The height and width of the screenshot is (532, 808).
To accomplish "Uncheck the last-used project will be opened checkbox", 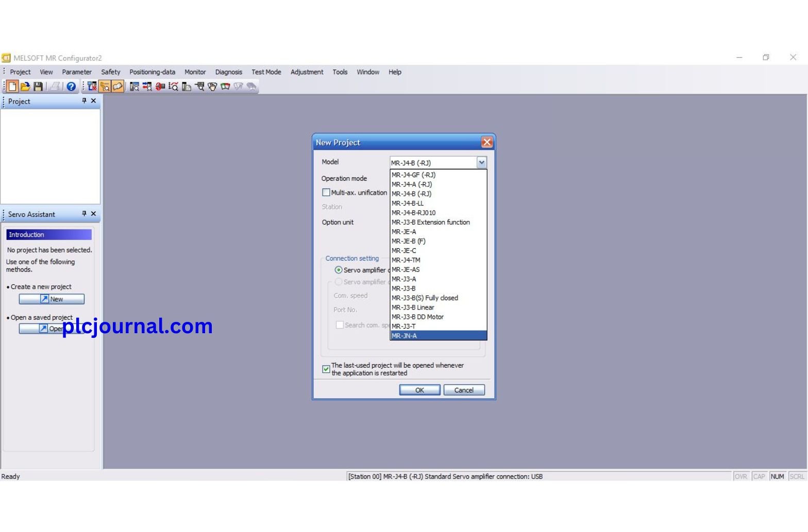I will point(326,369).
